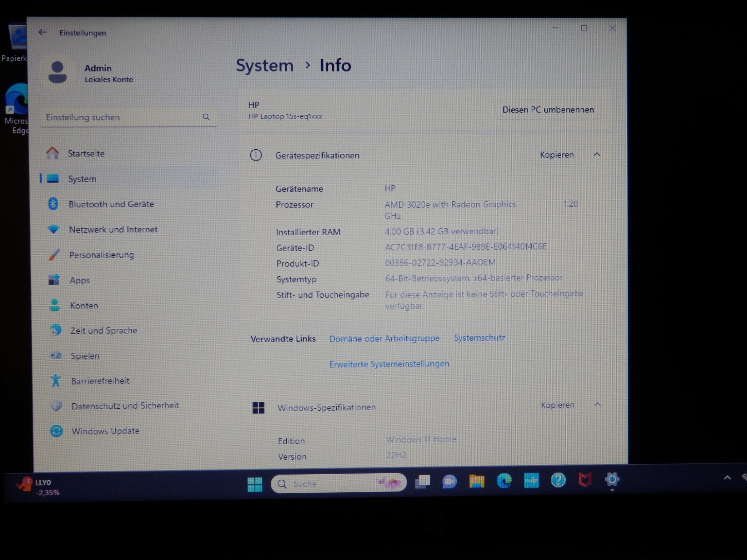Go back using the arrow in Einstellungen
This screenshot has height=560, width=747.
tap(42, 32)
